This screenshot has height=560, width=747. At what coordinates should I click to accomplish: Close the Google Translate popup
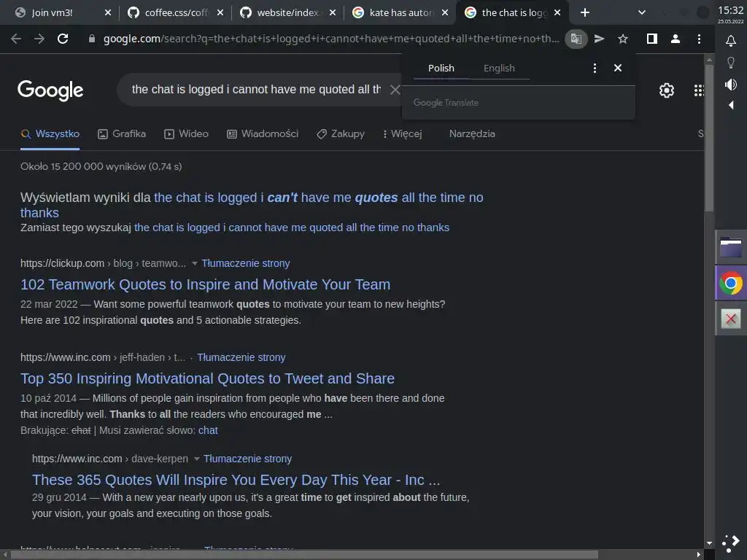point(618,68)
